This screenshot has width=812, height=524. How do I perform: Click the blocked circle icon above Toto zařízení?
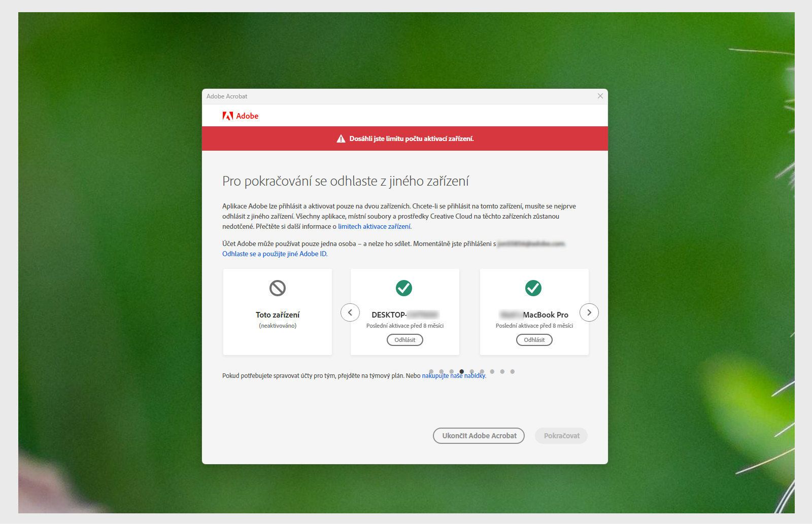click(278, 288)
